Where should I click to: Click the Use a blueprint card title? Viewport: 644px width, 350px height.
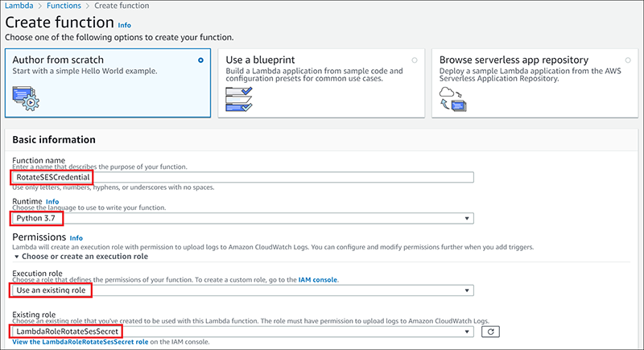pos(260,60)
